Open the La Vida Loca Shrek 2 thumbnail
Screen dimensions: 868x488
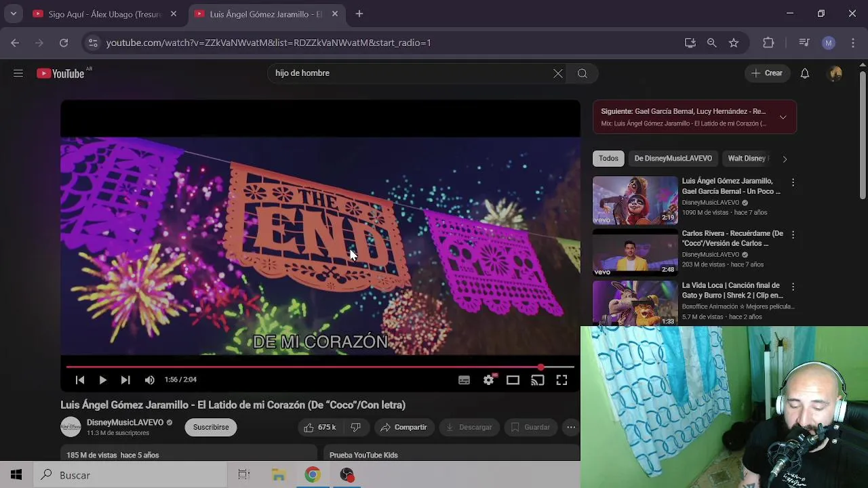point(635,304)
